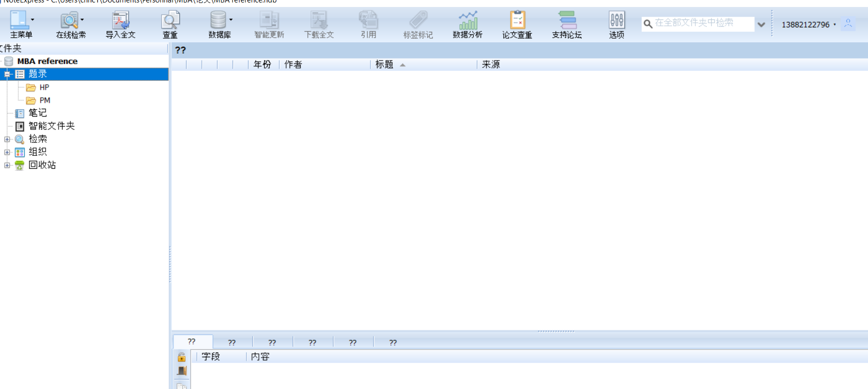868x389 pixels.
Task: Run the 查重 duplicate check tool
Action: (x=170, y=21)
